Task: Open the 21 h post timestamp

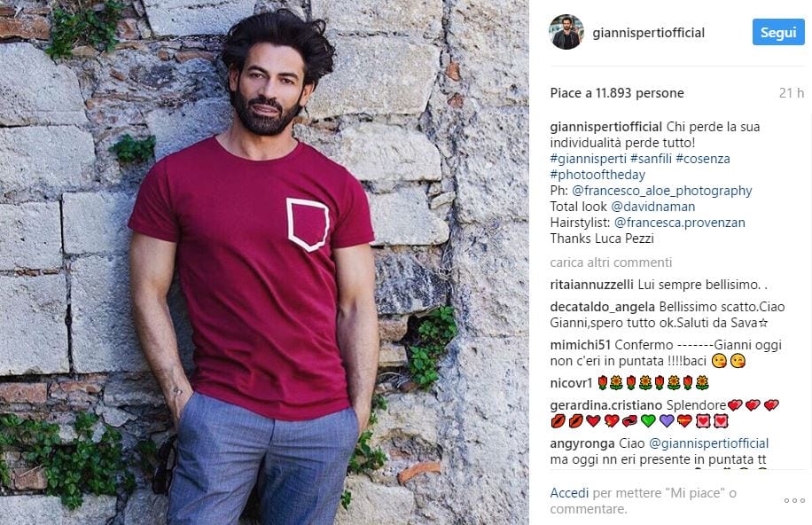Action: (792, 93)
